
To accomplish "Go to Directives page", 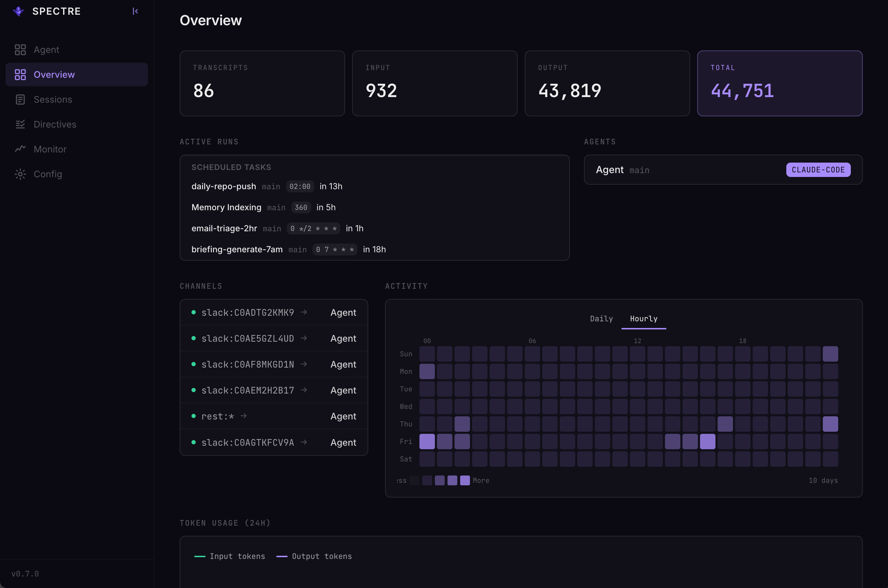I will [x=76, y=124].
